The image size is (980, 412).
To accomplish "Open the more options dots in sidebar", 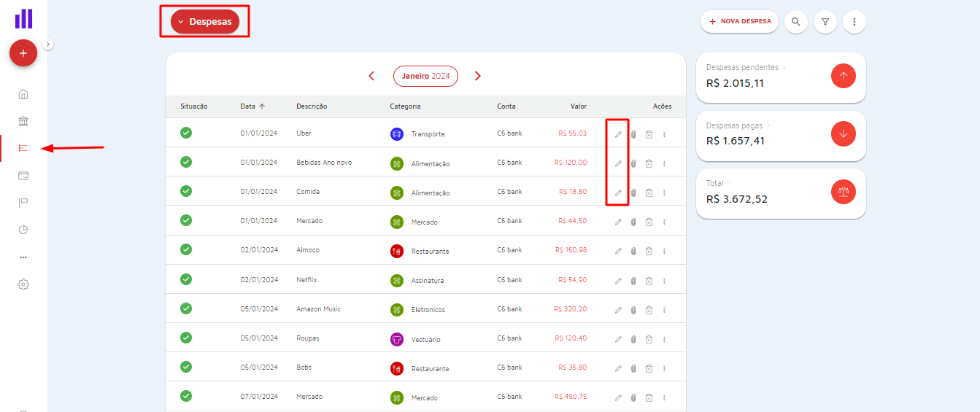I will click(x=23, y=257).
